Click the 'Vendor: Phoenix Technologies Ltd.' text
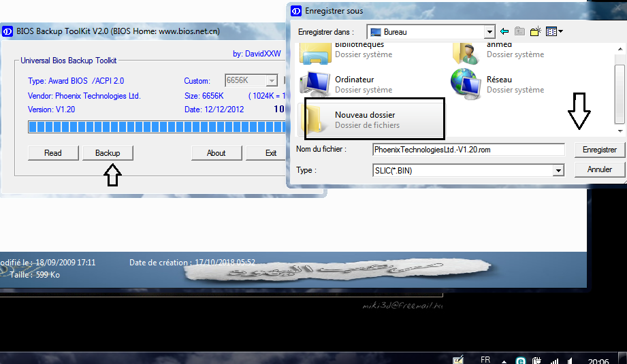The image size is (627, 364). (84, 96)
